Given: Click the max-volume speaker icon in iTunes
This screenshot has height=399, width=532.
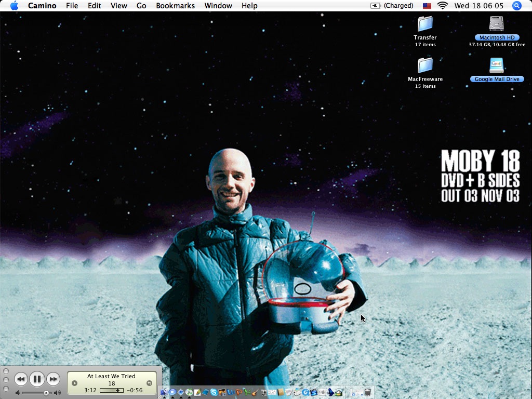Looking at the screenshot, I should point(57,393).
